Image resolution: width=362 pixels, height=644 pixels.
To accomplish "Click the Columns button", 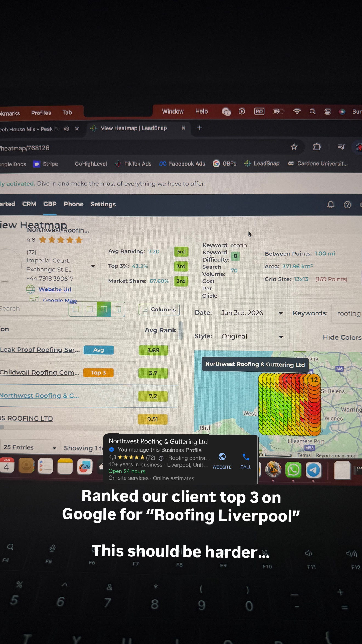I will 159,309.
